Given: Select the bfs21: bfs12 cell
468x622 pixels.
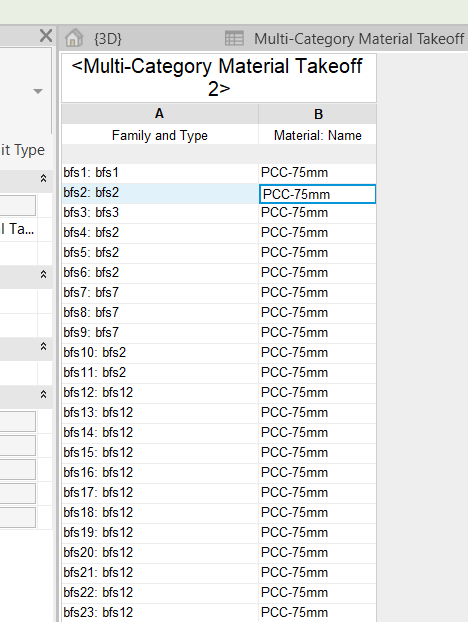Looking at the screenshot, I should 160,573.
